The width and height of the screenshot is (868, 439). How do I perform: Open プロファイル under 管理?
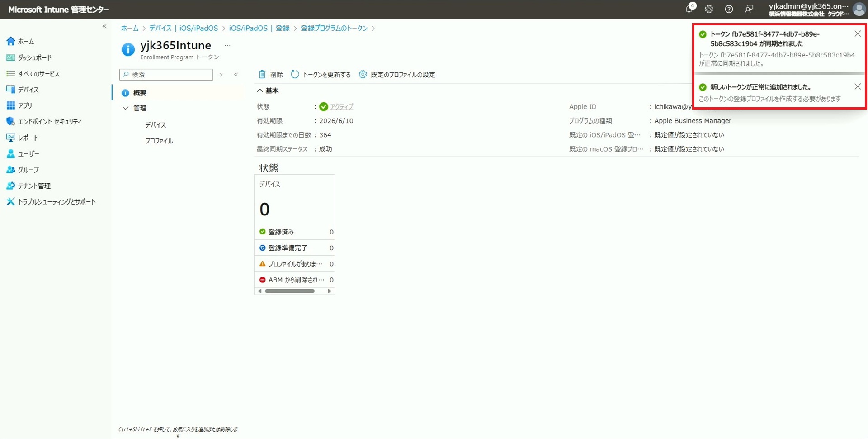tap(159, 141)
